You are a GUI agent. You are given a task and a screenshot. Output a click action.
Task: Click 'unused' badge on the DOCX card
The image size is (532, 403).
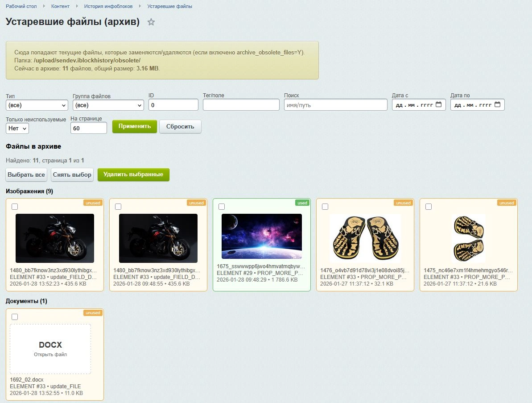coord(93,313)
